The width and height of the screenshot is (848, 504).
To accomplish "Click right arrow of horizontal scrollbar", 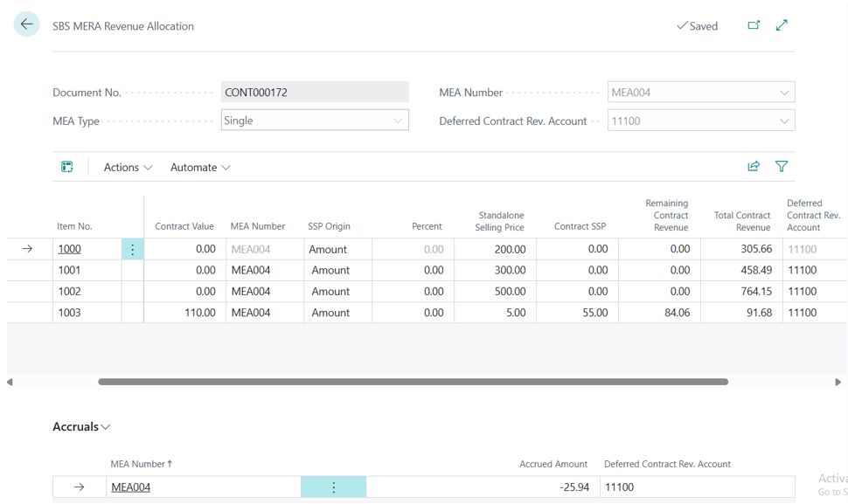I will click(x=838, y=382).
